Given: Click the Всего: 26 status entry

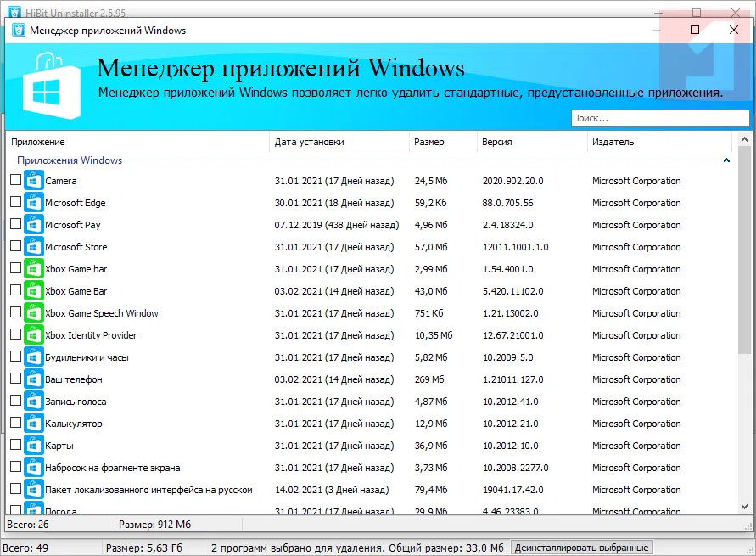Looking at the screenshot, I should click(x=27, y=525).
